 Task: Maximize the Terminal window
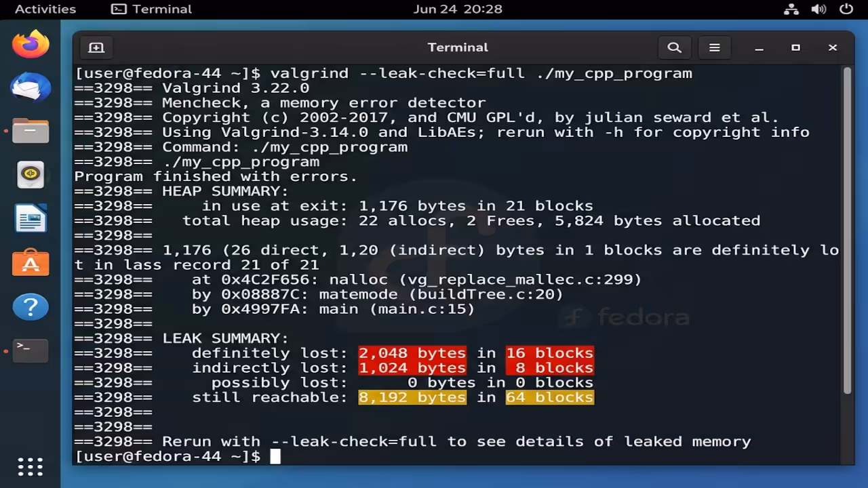(x=795, y=47)
